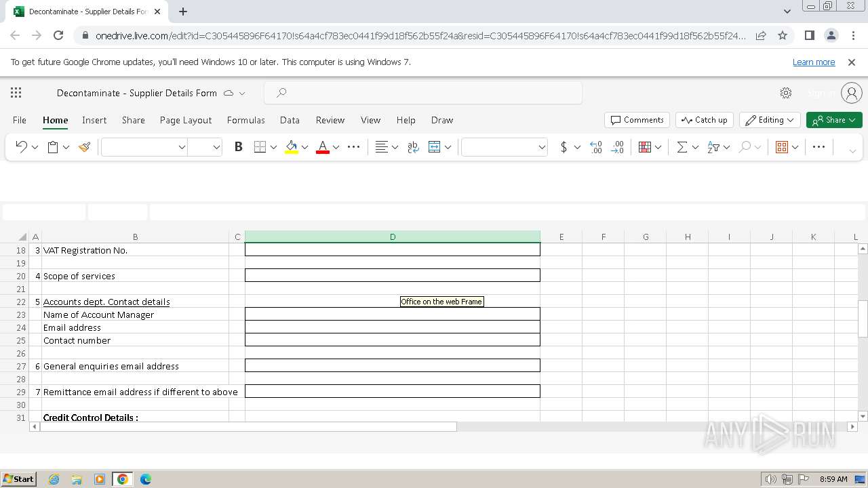The image size is (868, 488).
Task: Apply cell borders with the Borders icon
Action: point(260,147)
